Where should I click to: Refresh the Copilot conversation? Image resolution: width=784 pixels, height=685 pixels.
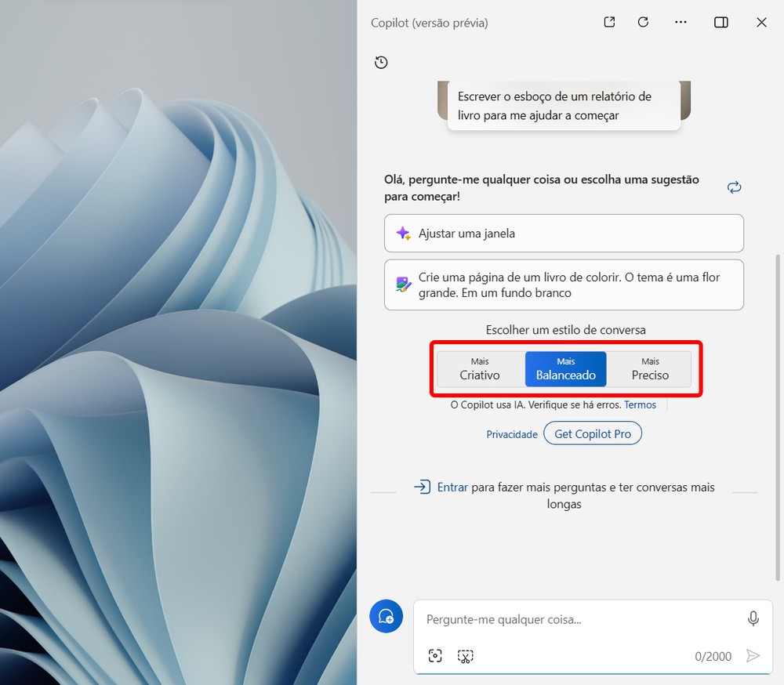tap(643, 22)
